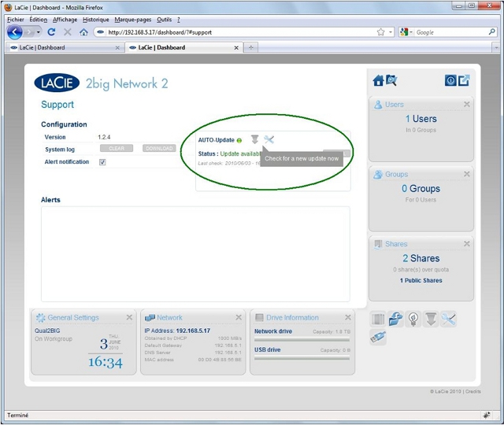Close the Users widget
The image size is (504, 425).
pos(466,105)
